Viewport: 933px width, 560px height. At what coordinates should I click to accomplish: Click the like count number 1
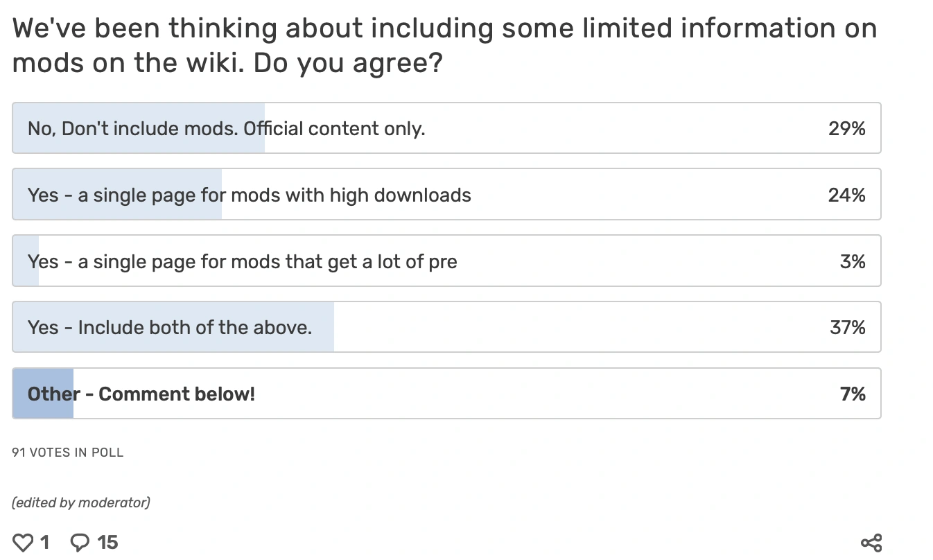coord(44,542)
